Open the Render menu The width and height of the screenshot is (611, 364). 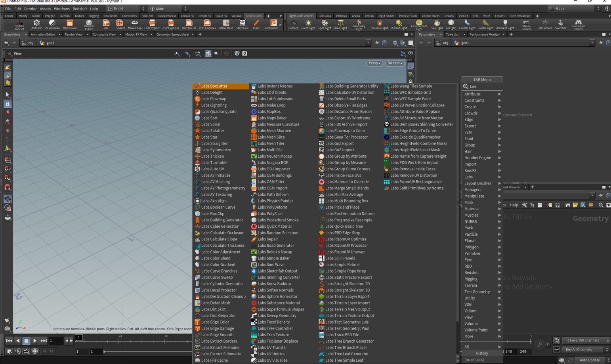(30, 9)
